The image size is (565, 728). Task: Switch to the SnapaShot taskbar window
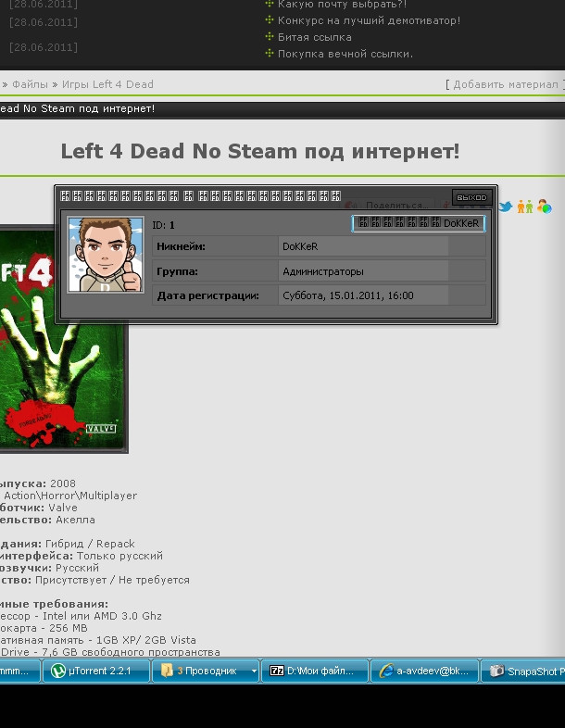[522, 671]
